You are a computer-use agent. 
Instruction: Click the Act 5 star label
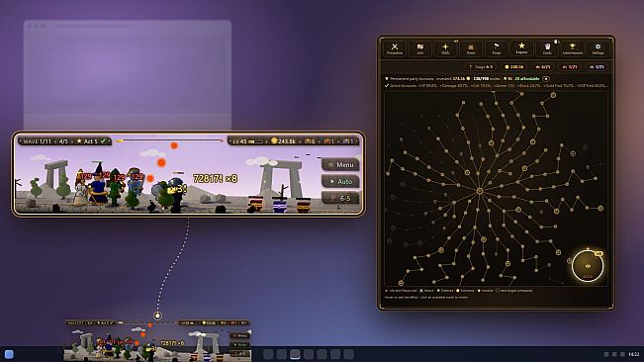(87, 141)
